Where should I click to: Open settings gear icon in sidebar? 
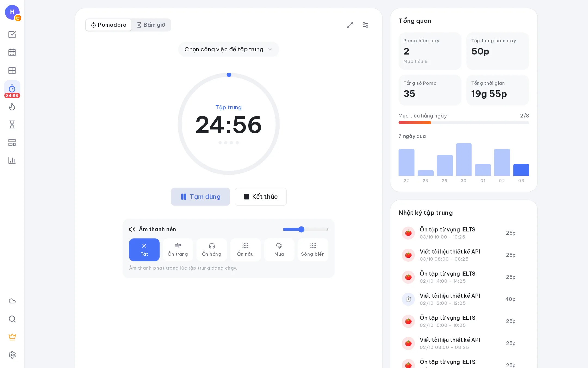tap(12, 355)
